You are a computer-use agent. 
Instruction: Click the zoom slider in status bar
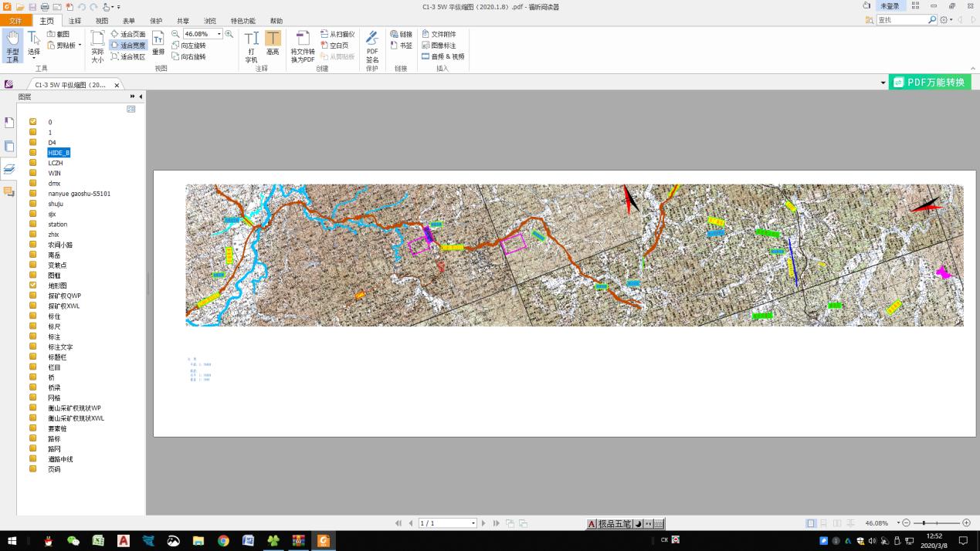point(936,523)
